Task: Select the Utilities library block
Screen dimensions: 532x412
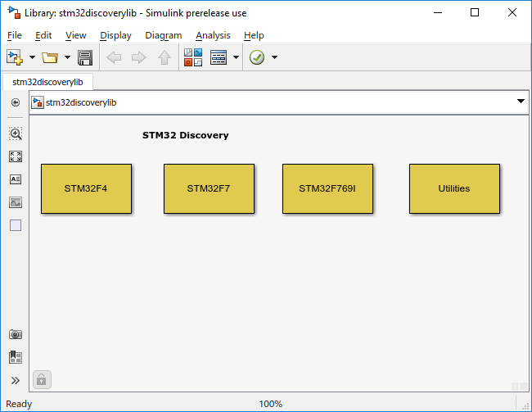Action: click(454, 188)
